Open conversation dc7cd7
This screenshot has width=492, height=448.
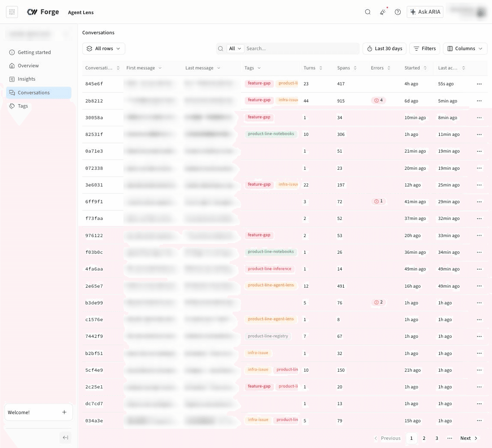[94, 404]
